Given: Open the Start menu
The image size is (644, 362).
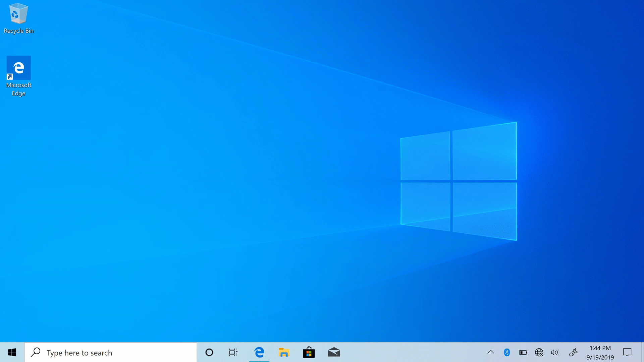Looking at the screenshot, I should coord(11,352).
